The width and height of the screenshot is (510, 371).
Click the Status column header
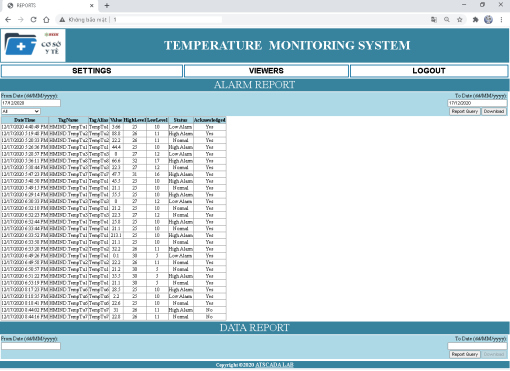[x=181, y=120]
